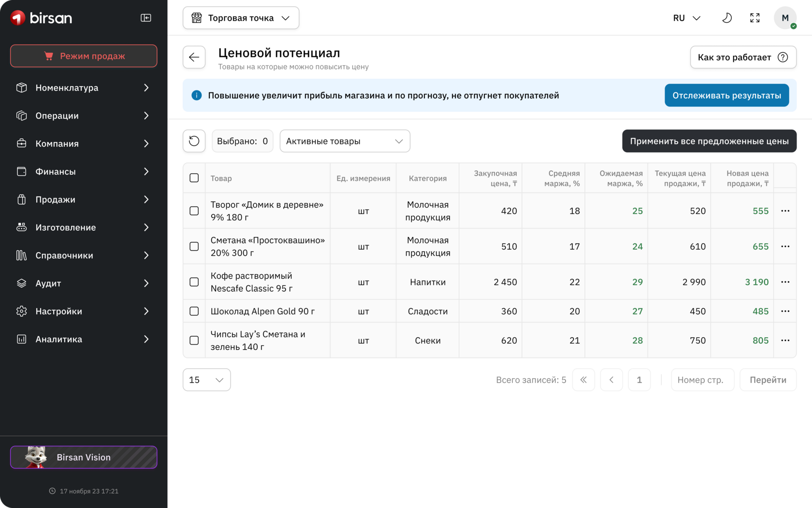This screenshot has height=508, width=812.
Task: Open the Торговая точка dropdown
Action: click(x=241, y=18)
